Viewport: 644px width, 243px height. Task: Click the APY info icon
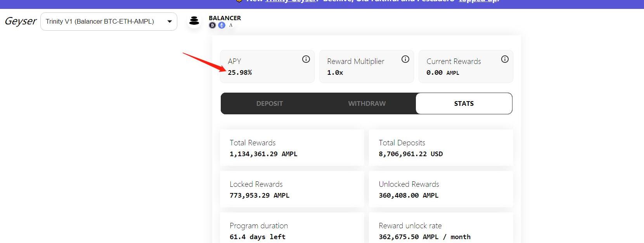tap(306, 59)
